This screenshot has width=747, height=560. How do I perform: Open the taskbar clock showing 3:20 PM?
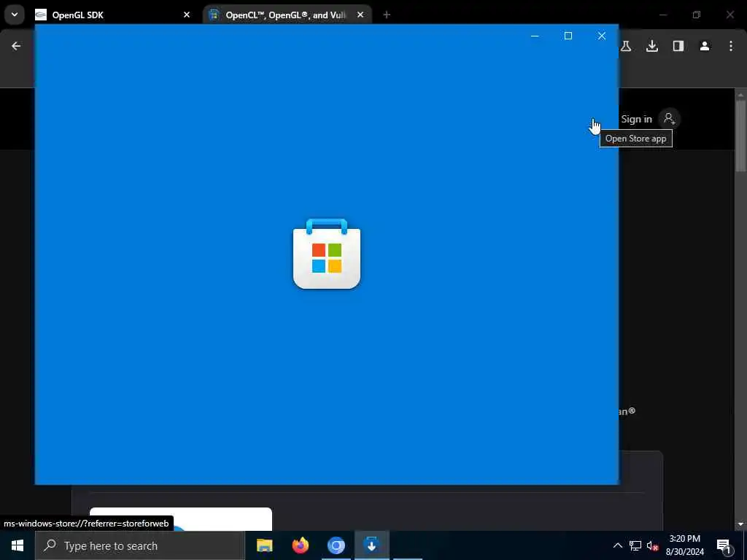pyautogui.click(x=684, y=545)
